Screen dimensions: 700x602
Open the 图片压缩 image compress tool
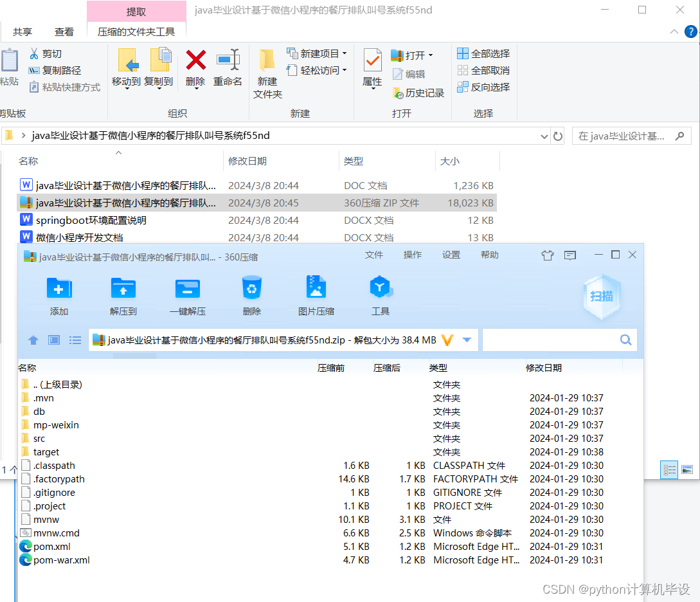(x=316, y=287)
